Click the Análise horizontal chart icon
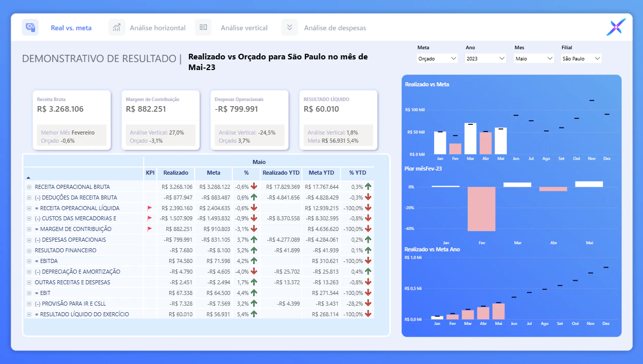The height and width of the screenshot is (364, 643). pos(117,27)
